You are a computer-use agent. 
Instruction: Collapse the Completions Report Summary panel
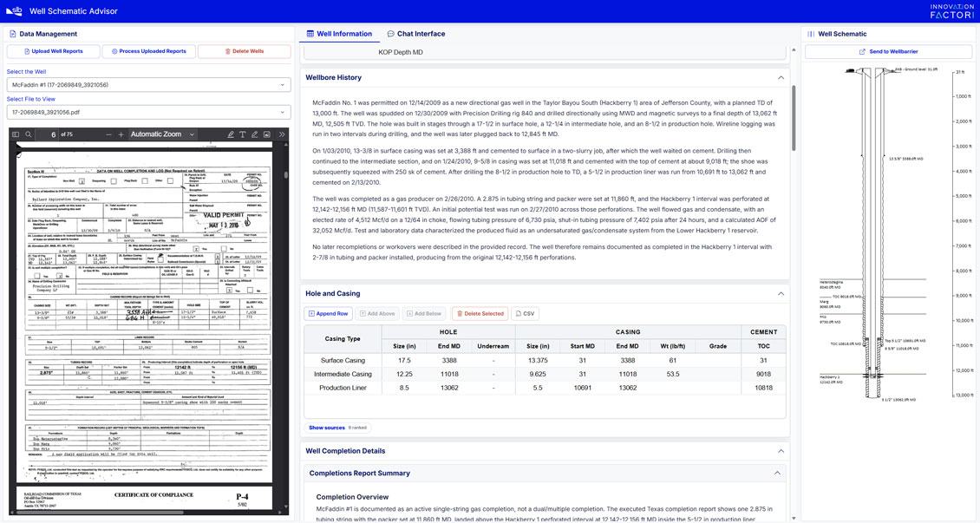pos(777,473)
